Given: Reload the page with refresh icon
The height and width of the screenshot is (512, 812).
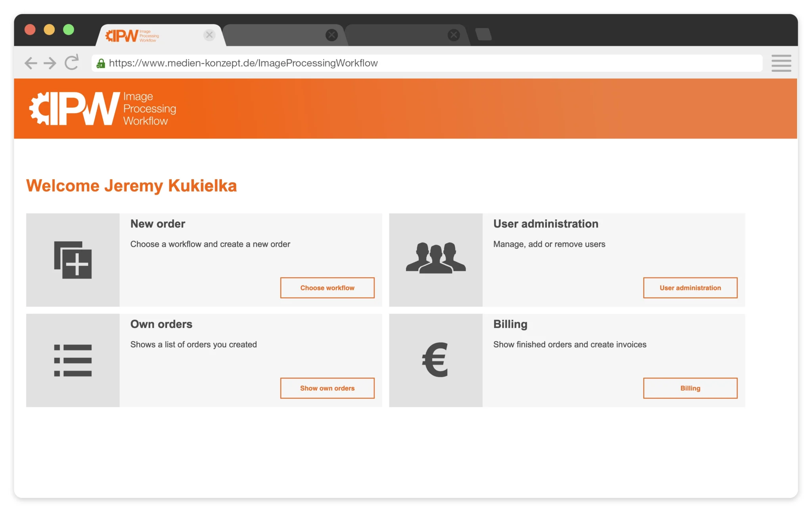Looking at the screenshot, I should [x=72, y=62].
